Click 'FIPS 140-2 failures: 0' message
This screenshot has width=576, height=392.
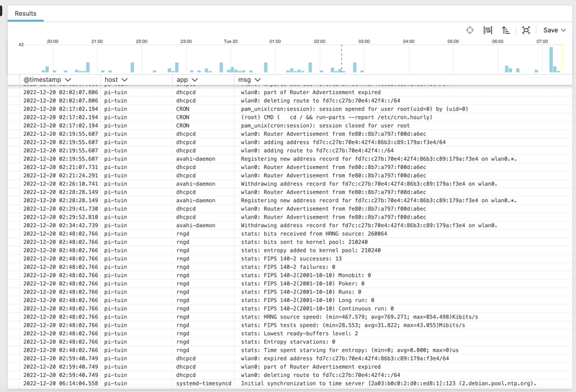pyautogui.click(x=288, y=267)
